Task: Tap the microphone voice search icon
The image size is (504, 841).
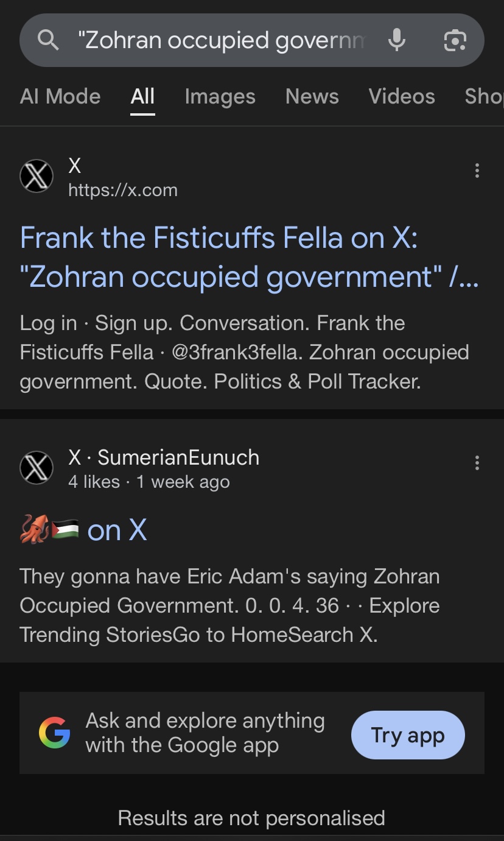Action: click(396, 41)
